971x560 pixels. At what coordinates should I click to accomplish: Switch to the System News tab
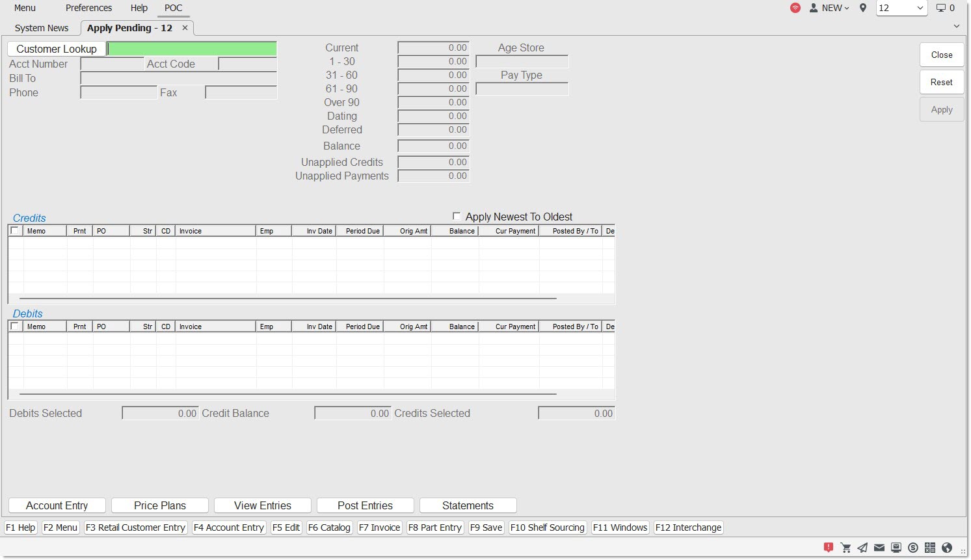pos(42,28)
